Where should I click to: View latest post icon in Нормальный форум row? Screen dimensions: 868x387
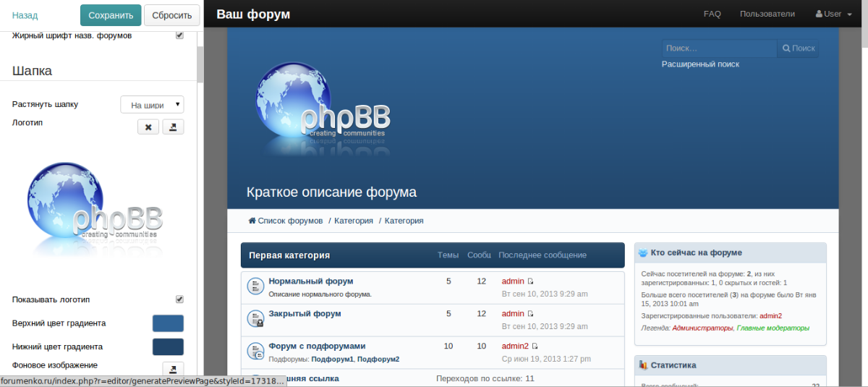coord(530,281)
